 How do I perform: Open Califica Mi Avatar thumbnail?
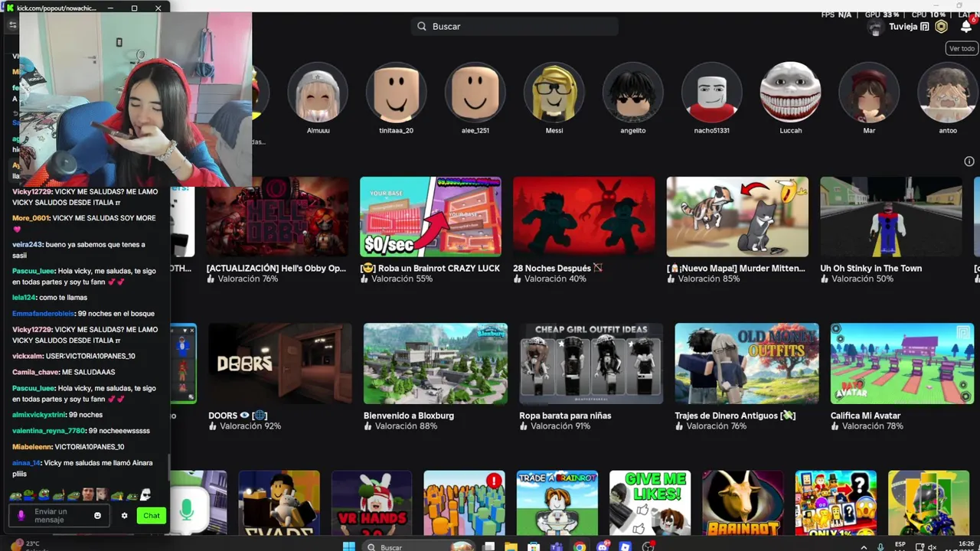click(x=902, y=364)
